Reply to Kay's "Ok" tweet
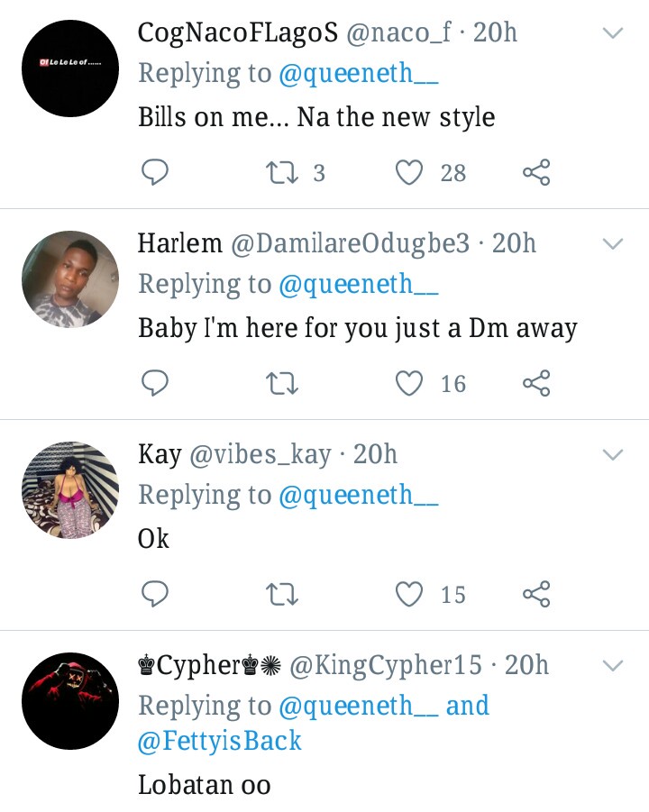Screen dimensions: 649x812 pyautogui.click(x=156, y=594)
